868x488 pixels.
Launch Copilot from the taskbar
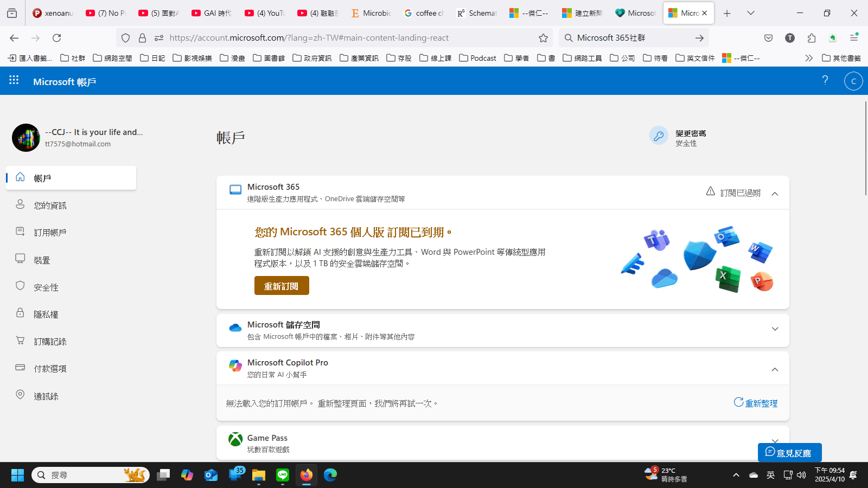click(187, 476)
